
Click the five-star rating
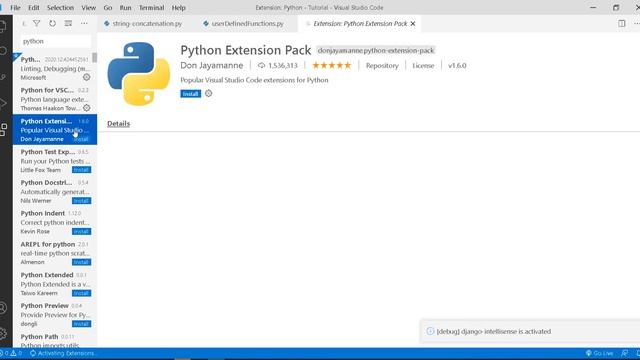pyautogui.click(x=331, y=65)
